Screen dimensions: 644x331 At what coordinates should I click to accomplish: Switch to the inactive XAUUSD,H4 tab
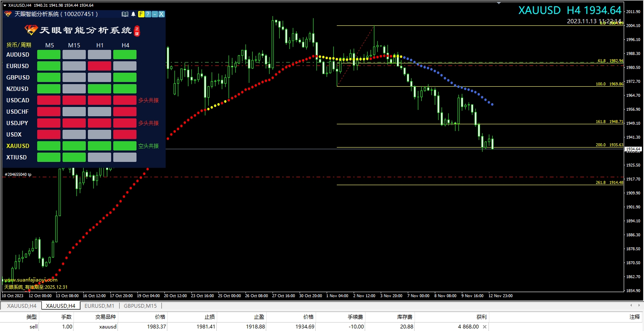pos(22,306)
